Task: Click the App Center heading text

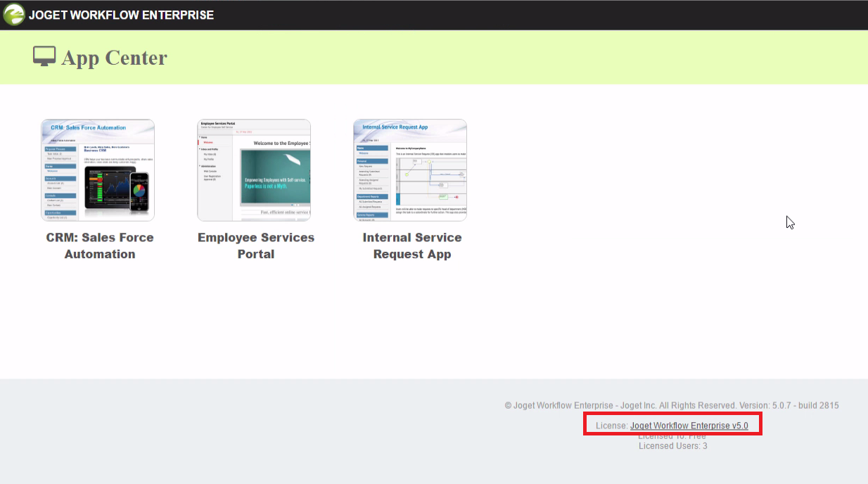Action: 114,58
